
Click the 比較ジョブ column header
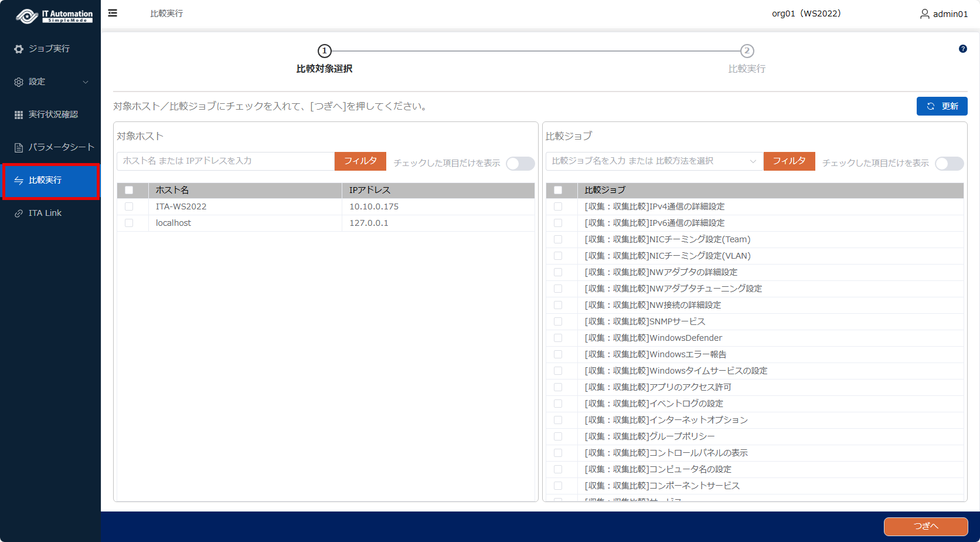click(770, 190)
